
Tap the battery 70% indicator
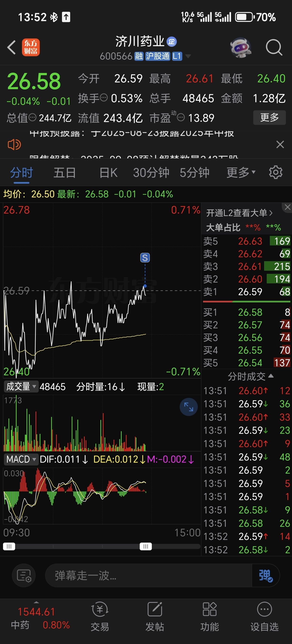[255, 17]
